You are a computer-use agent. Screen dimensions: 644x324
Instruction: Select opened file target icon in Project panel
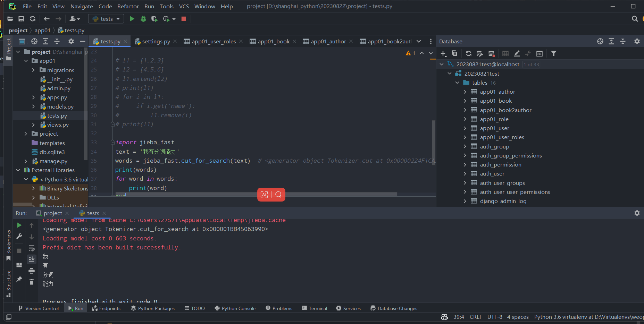tap(34, 41)
